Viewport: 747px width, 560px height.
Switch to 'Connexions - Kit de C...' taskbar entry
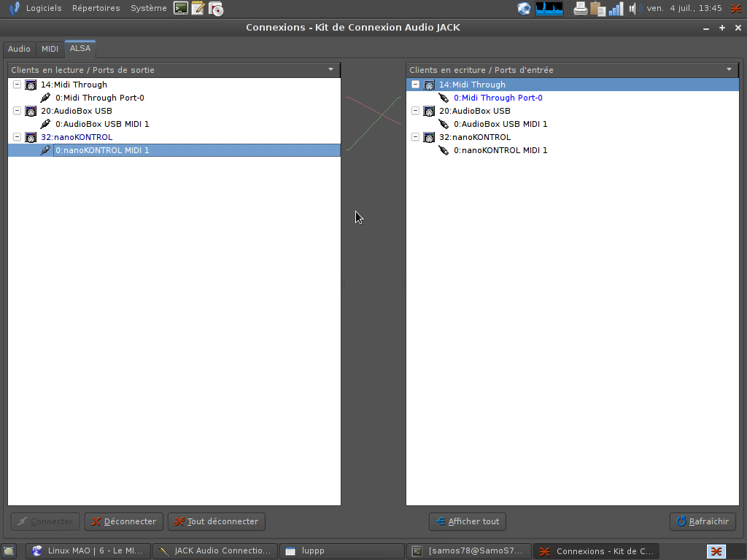click(x=597, y=551)
